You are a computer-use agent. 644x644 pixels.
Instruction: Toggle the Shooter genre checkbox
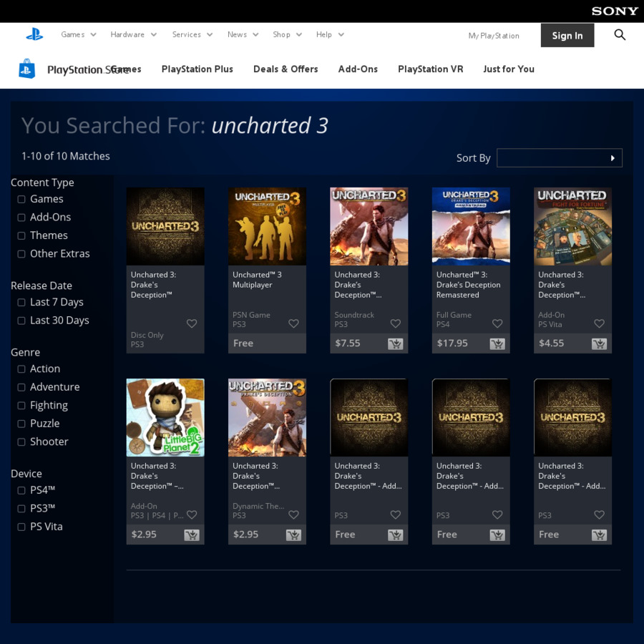click(21, 442)
